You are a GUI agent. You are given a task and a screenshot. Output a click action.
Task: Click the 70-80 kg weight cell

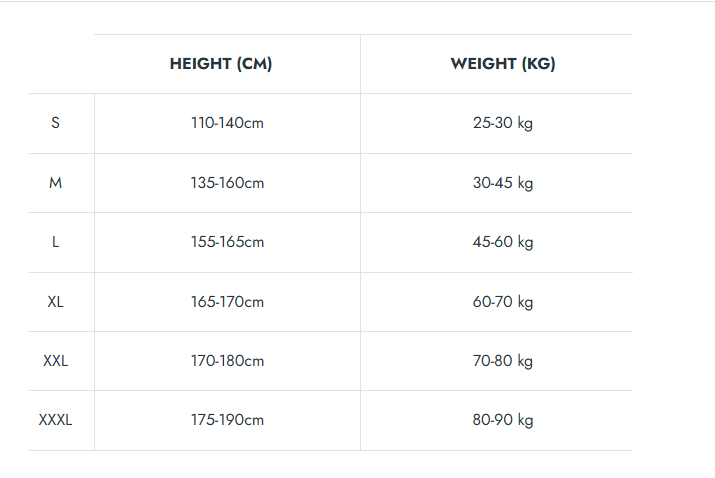503,361
